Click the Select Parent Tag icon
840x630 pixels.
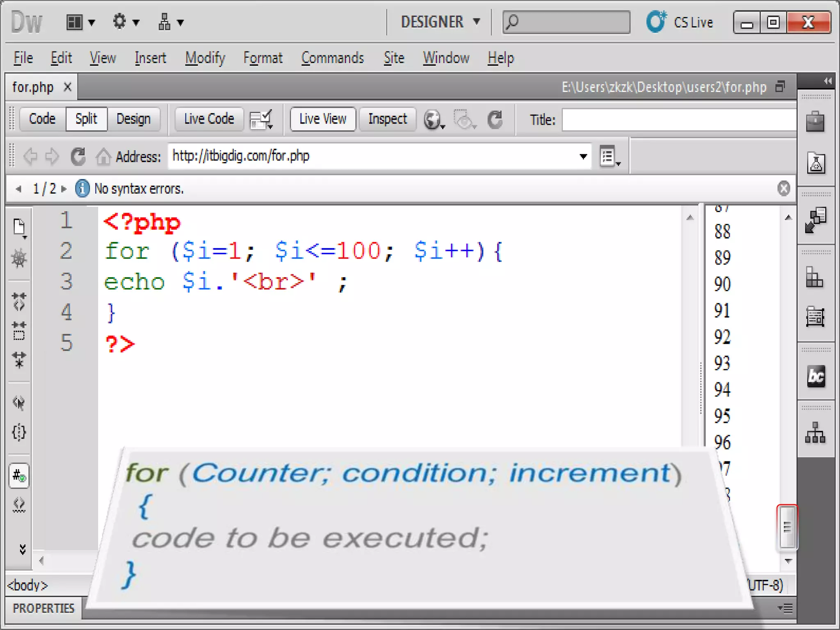click(19, 402)
